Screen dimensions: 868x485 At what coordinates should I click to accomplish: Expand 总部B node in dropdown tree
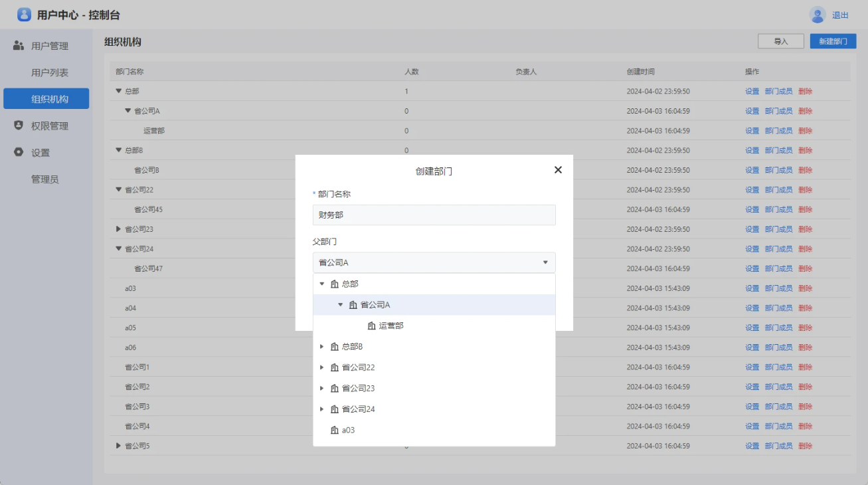click(x=322, y=347)
